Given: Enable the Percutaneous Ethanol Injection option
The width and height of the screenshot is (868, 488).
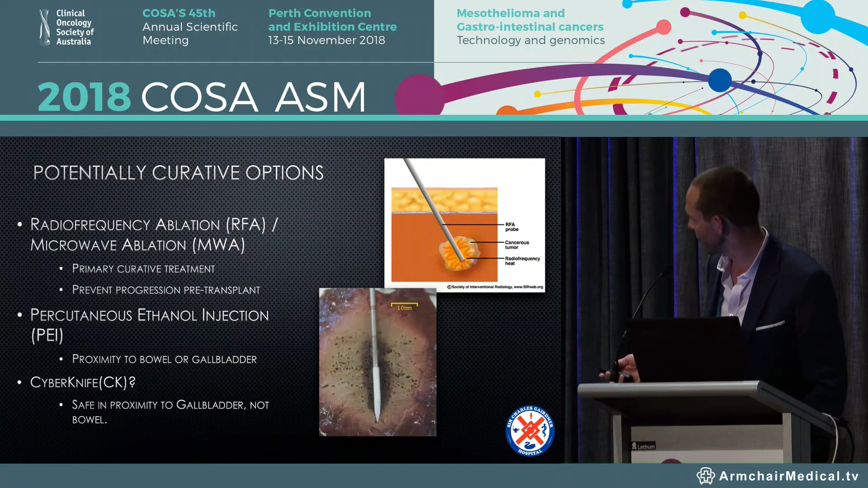Looking at the screenshot, I should (x=149, y=315).
